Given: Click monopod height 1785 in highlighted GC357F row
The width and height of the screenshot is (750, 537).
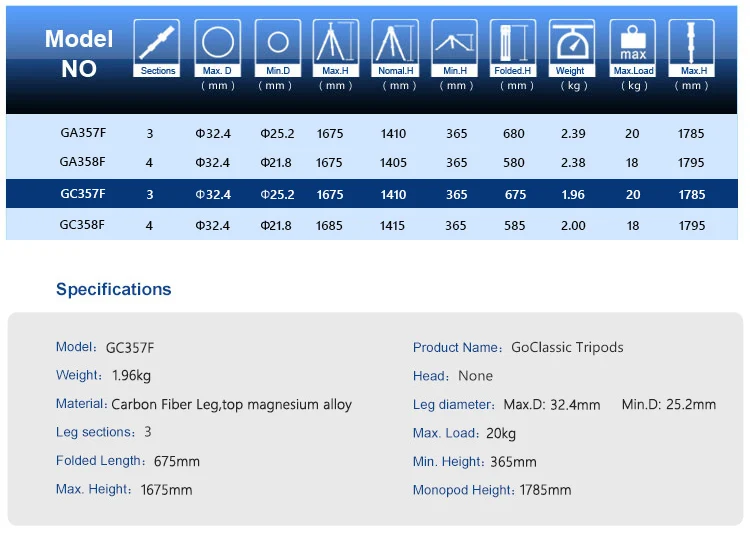Looking at the screenshot, I should [x=692, y=195].
